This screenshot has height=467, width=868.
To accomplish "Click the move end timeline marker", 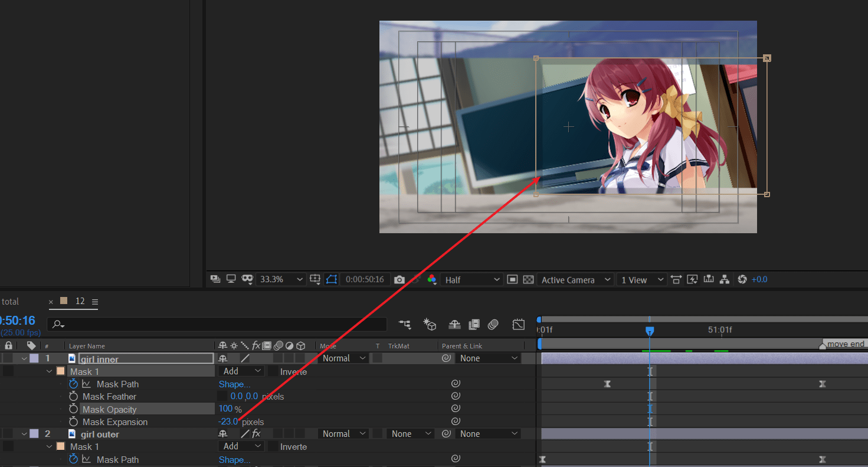I will [843, 344].
